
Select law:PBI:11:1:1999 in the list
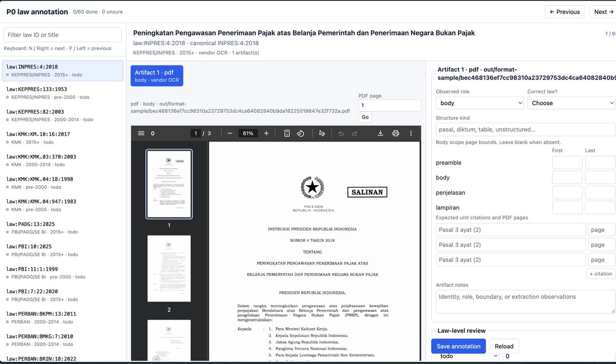pos(63,273)
